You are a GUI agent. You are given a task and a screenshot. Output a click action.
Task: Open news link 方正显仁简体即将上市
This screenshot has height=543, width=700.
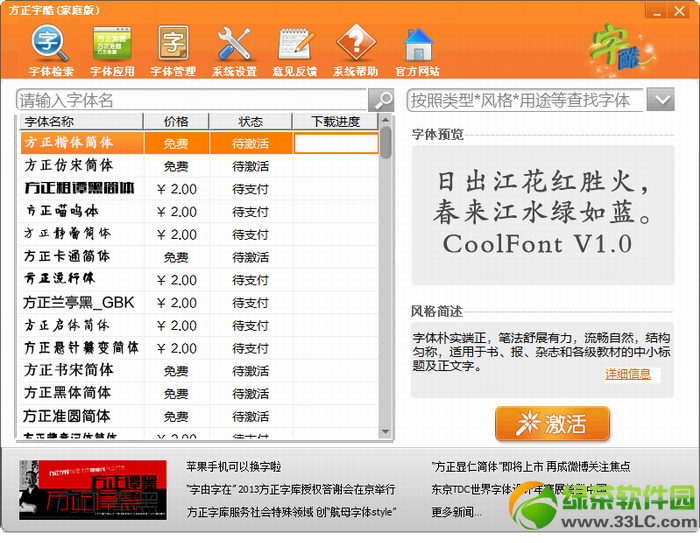coord(531,467)
